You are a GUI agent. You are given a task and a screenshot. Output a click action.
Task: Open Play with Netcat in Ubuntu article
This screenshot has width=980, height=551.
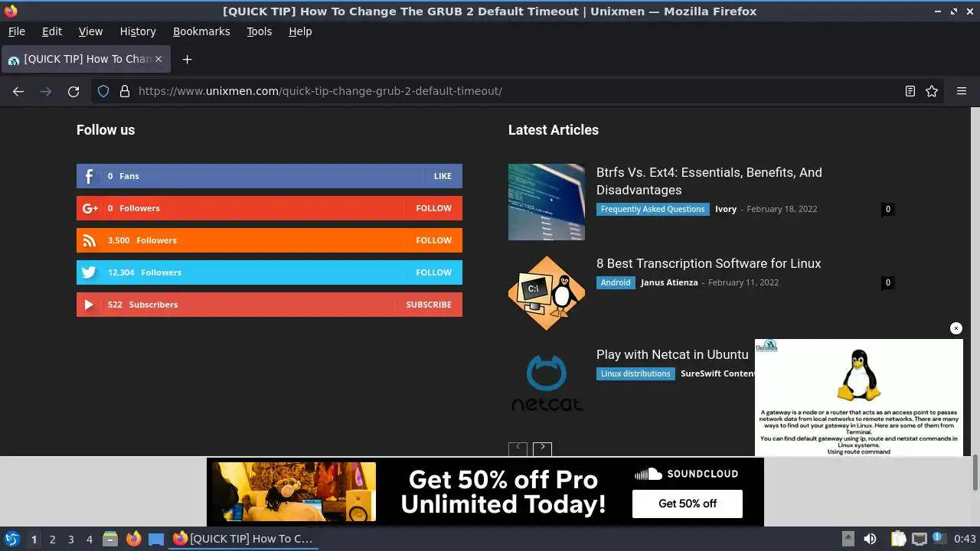pyautogui.click(x=672, y=354)
